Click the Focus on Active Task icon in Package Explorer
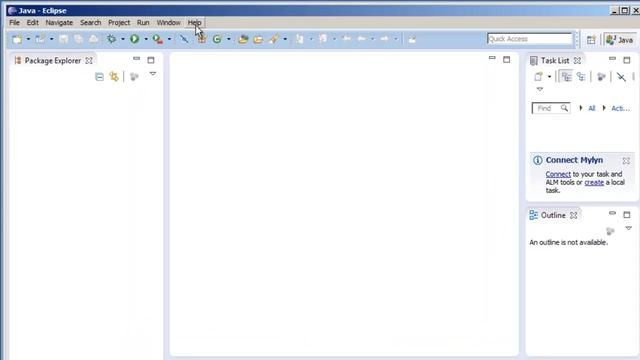The width and height of the screenshot is (640, 360). [x=134, y=77]
